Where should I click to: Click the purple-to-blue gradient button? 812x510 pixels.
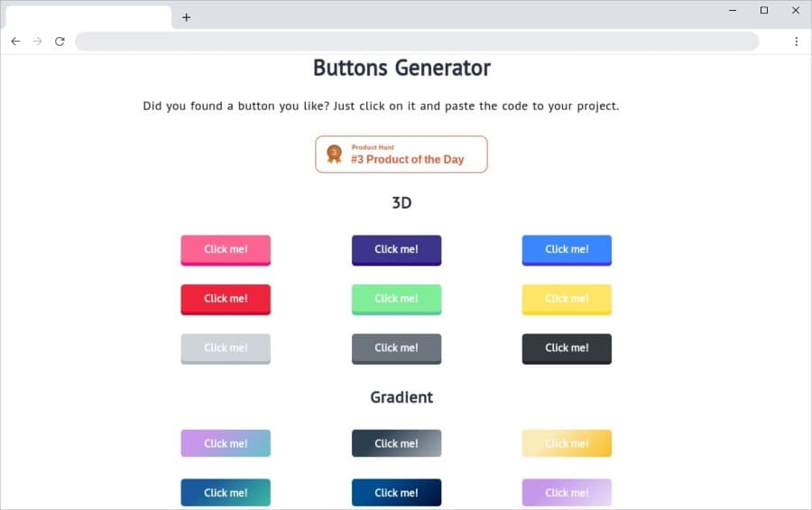tap(226, 443)
